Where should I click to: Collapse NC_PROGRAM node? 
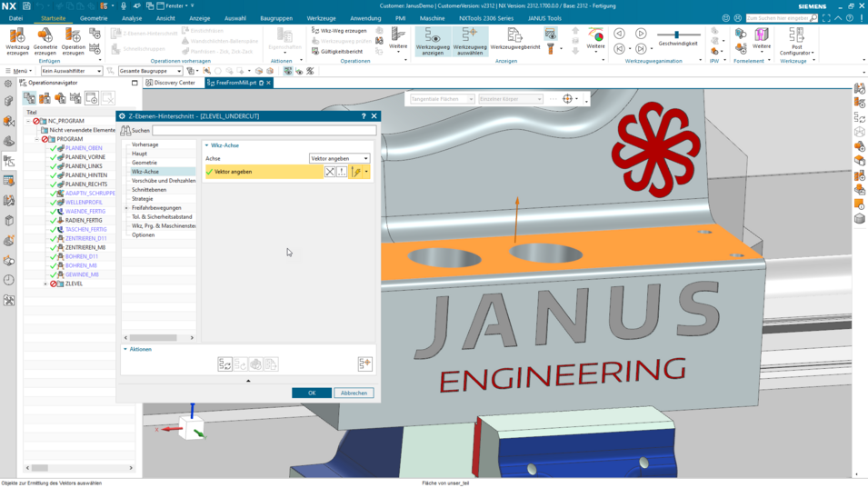pos(28,121)
